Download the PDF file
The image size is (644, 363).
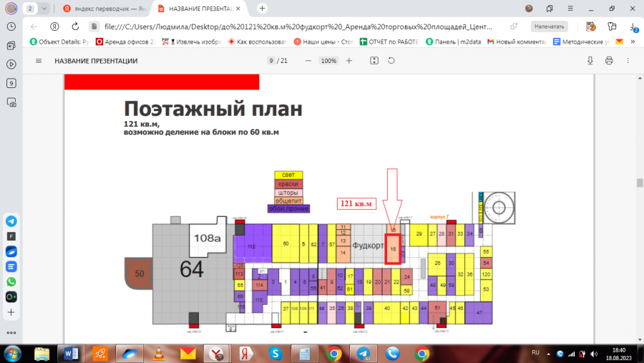tap(590, 61)
